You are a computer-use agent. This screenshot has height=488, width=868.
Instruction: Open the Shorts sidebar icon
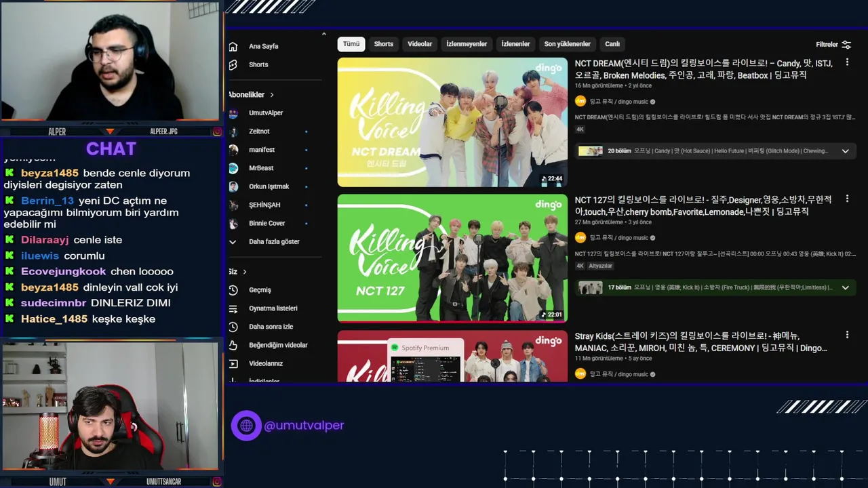pos(233,65)
